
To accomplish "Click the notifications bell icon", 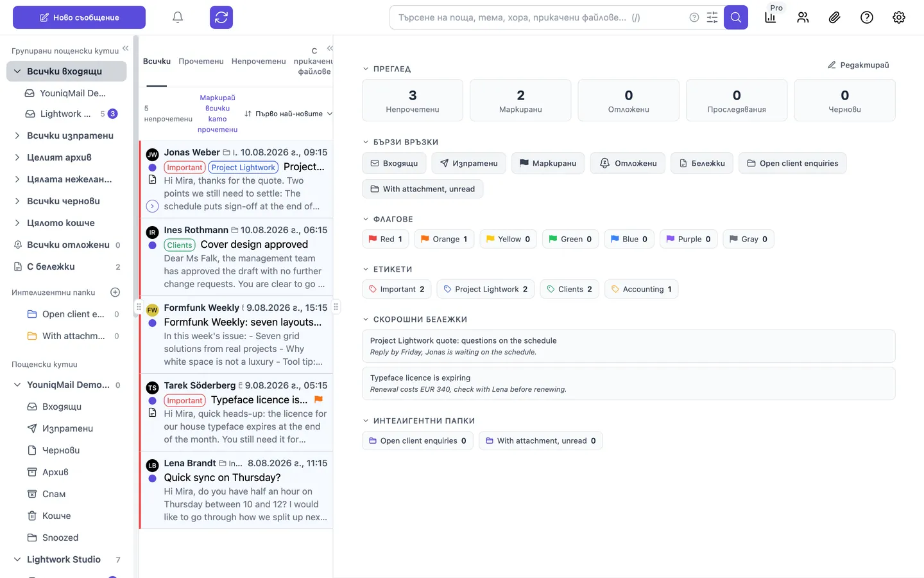I will (x=178, y=17).
